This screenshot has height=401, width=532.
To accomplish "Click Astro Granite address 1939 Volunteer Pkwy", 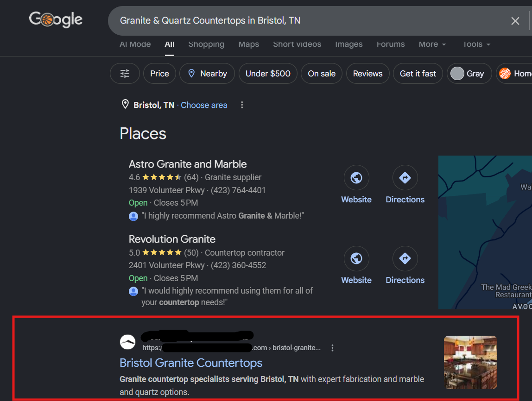I will [x=166, y=190].
